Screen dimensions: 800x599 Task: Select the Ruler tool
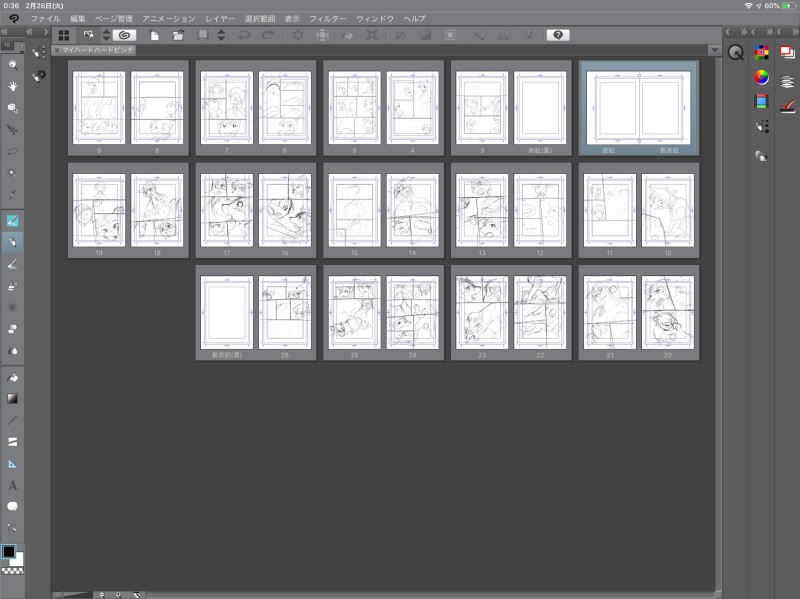coord(12,464)
